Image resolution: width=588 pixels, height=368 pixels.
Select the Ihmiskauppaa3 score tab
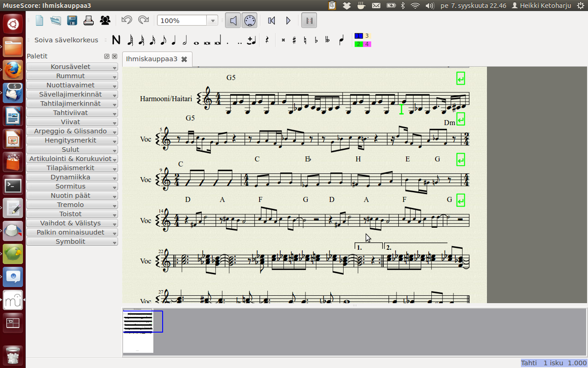tap(151, 59)
